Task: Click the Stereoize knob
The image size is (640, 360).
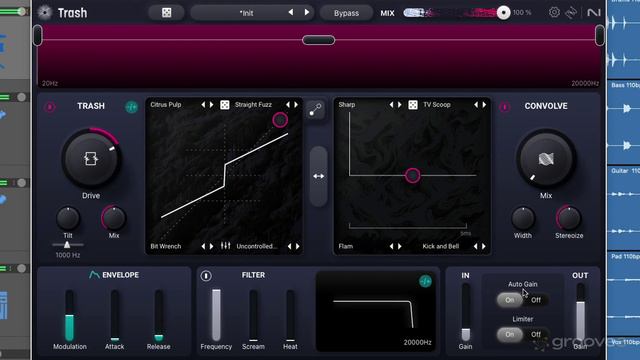Action: click(569, 218)
